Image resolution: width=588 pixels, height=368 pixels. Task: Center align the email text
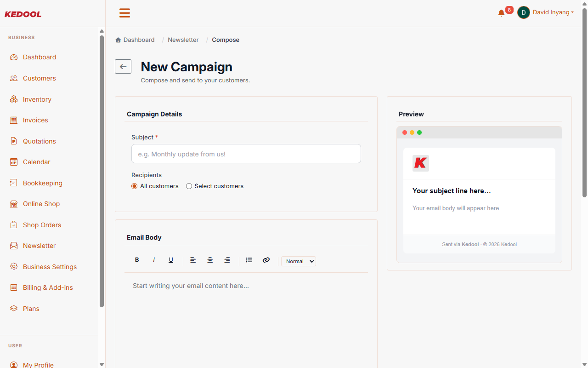[210, 260]
